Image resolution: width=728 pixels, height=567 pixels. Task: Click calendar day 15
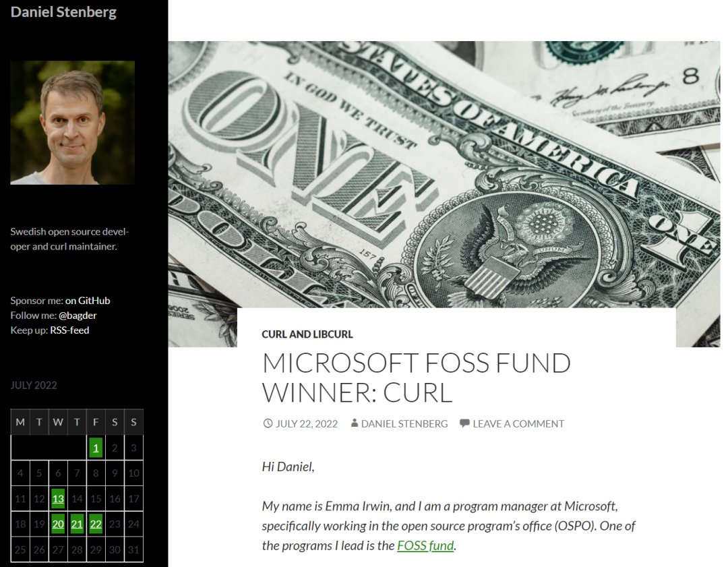pyautogui.click(x=96, y=499)
